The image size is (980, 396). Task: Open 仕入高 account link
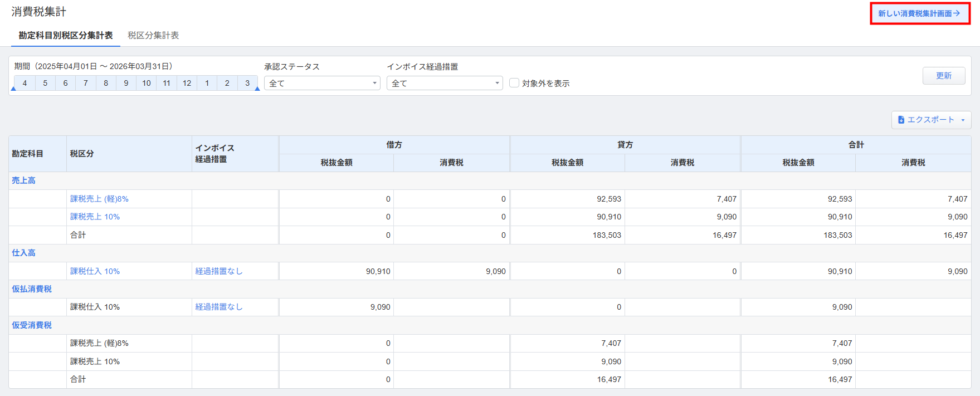point(23,253)
